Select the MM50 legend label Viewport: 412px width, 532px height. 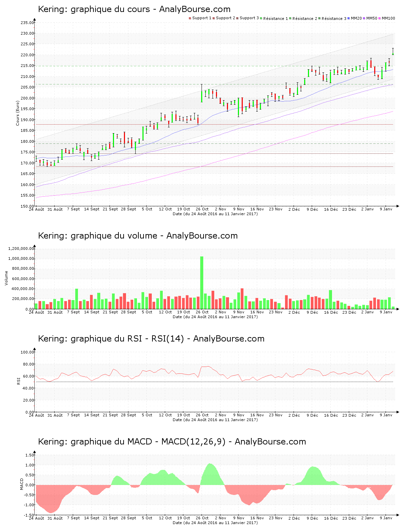pos(372,18)
